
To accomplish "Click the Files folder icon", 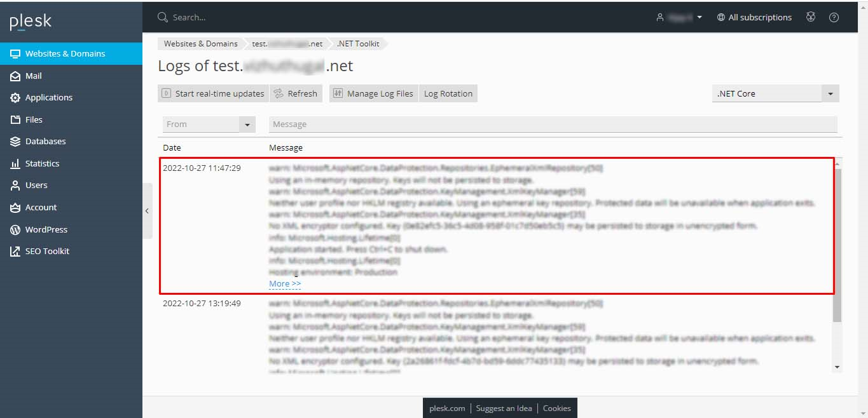I will click(x=15, y=119).
